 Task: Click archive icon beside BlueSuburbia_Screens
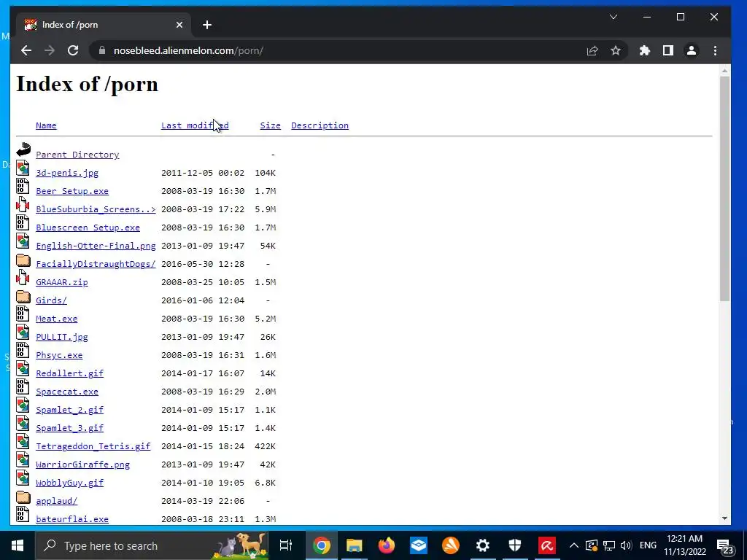(x=23, y=204)
